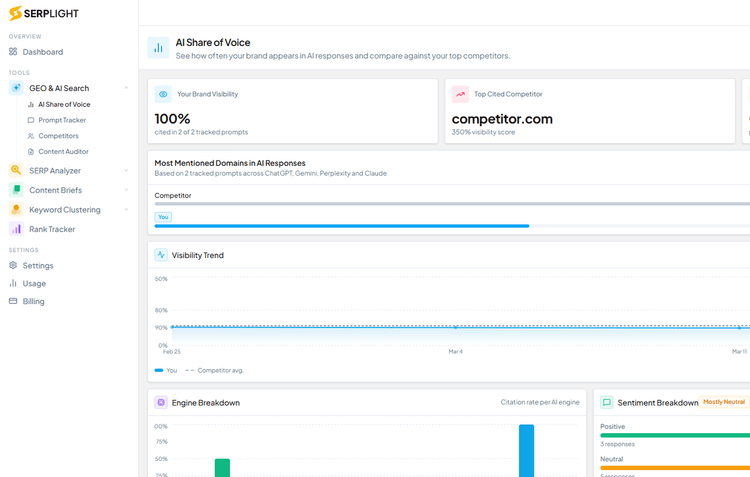Viewport: 750px width, 477px height.
Task: Open the Content Auditor page
Action: click(63, 152)
